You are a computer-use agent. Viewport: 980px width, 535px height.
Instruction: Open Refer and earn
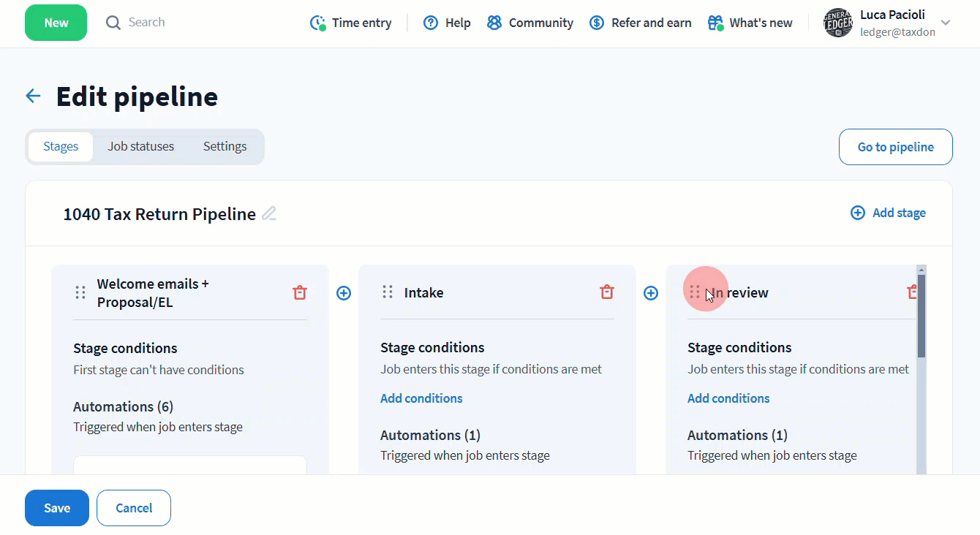click(x=641, y=23)
